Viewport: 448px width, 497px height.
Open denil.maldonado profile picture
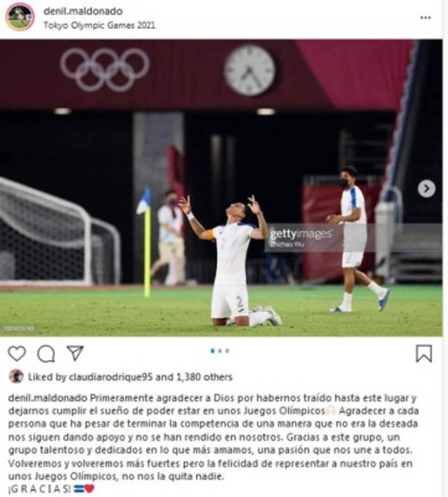(20, 17)
